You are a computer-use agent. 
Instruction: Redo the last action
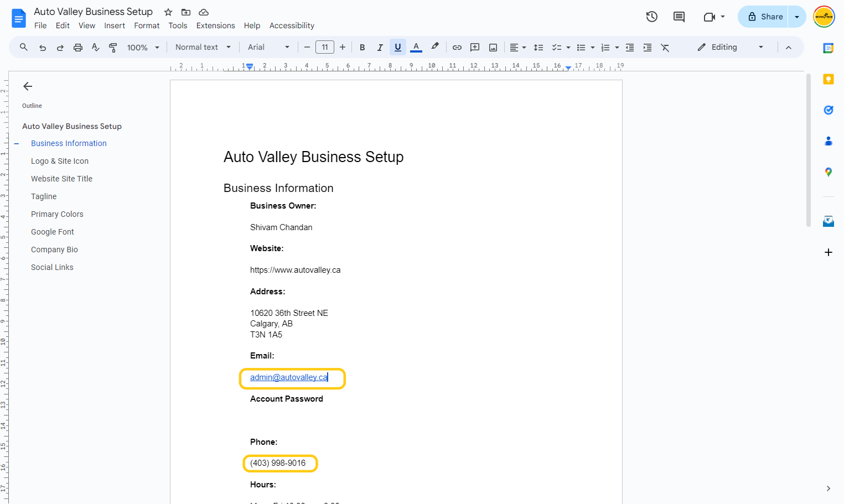click(60, 48)
